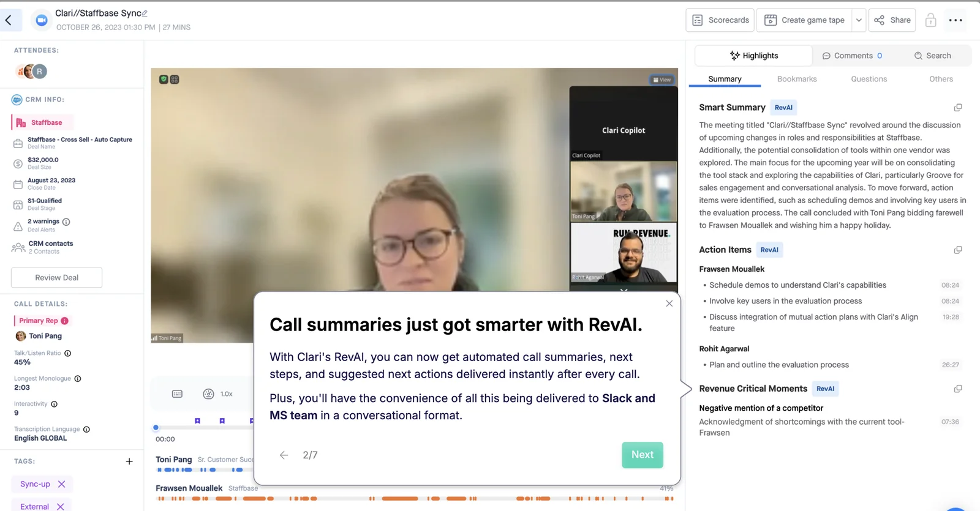This screenshot has width=980, height=511.
Task: Open Scorecards
Action: 720,20
